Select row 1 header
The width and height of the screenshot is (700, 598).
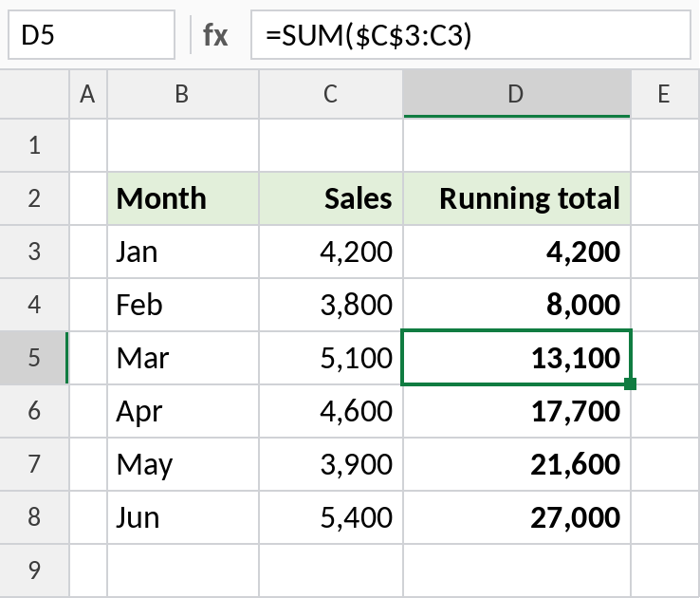coord(34,145)
